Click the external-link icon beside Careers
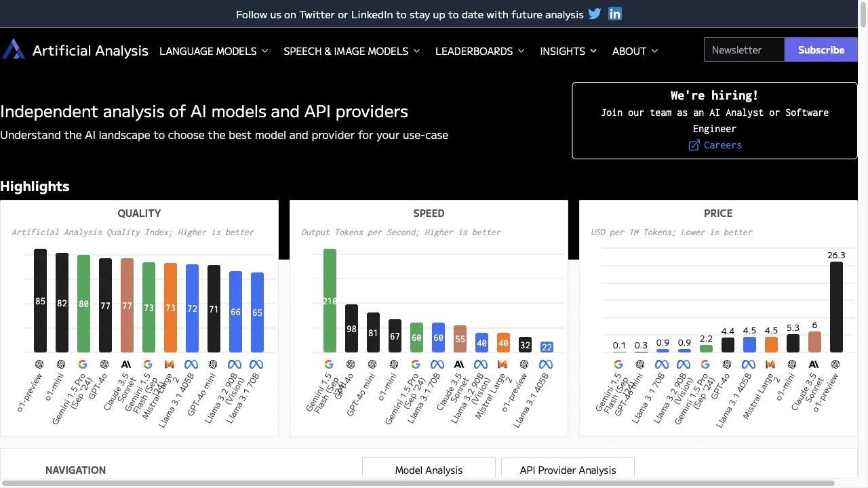 tap(694, 145)
